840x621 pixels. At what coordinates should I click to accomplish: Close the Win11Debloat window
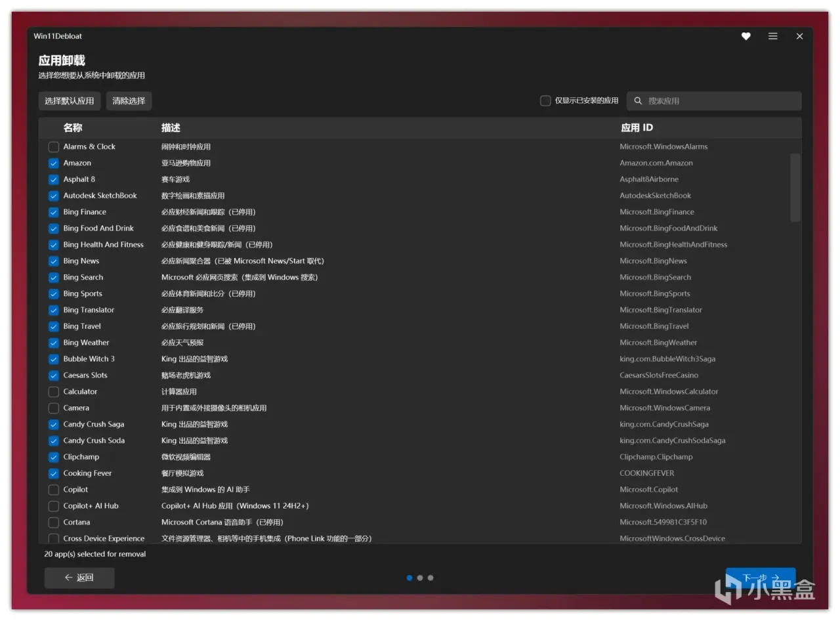pyautogui.click(x=799, y=36)
